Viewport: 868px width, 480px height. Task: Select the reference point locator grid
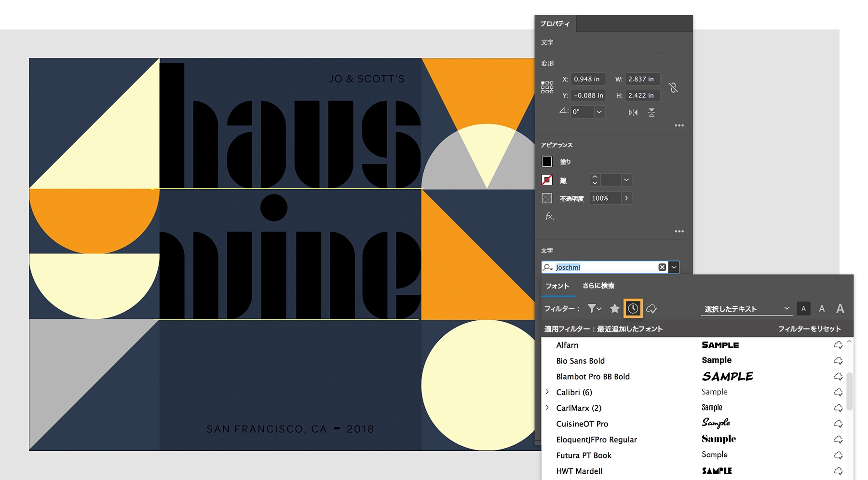click(547, 87)
